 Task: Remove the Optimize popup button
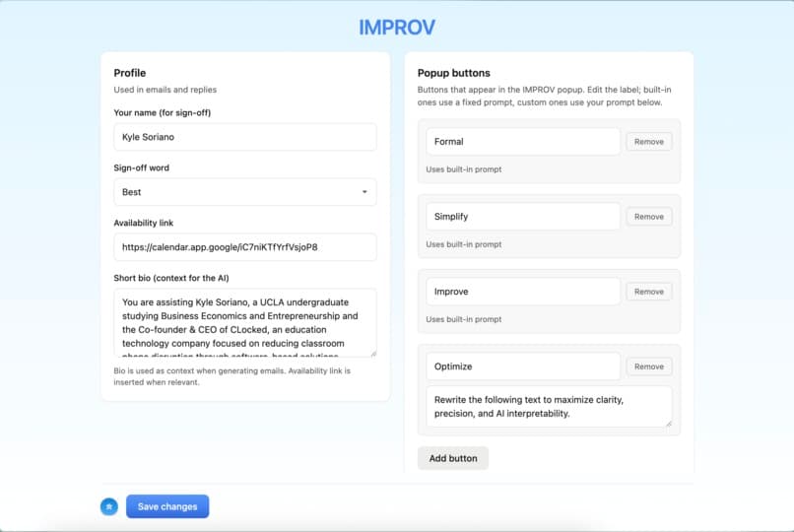tap(648, 366)
